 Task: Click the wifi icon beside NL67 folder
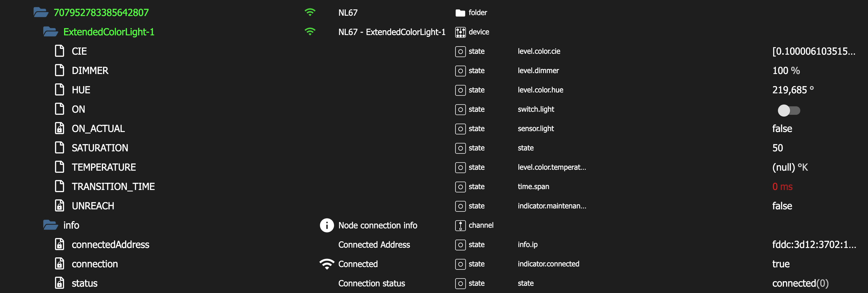pyautogui.click(x=310, y=13)
